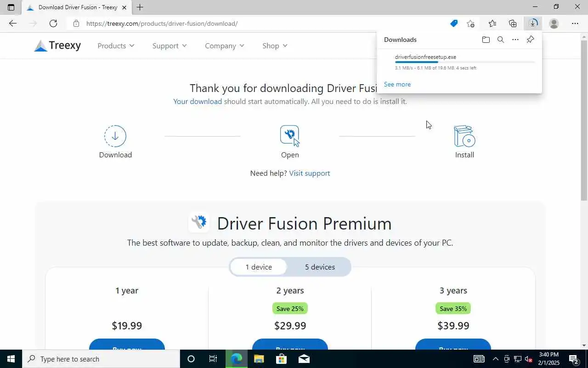The width and height of the screenshot is (588, 368).
Task: Click the Save 25% badge
Action: 290,309
